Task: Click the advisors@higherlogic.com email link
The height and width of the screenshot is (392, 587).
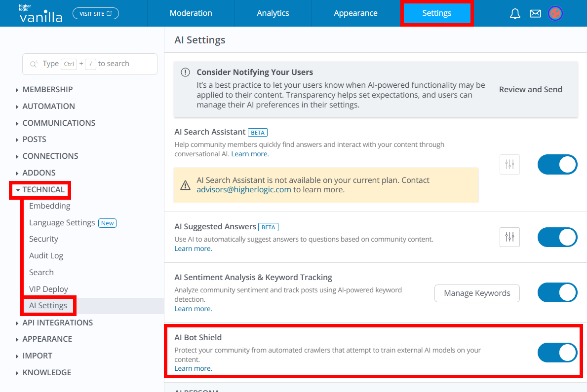Action: pyautogui.click(x=244, y=190)
